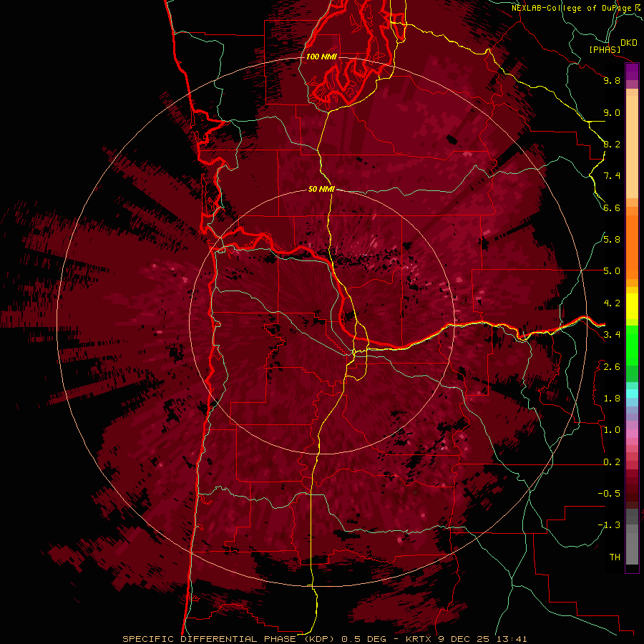The width and height of the screenshot is (644, 644).
Task: Select the -0.5 legend value
Action: point(609,494)
